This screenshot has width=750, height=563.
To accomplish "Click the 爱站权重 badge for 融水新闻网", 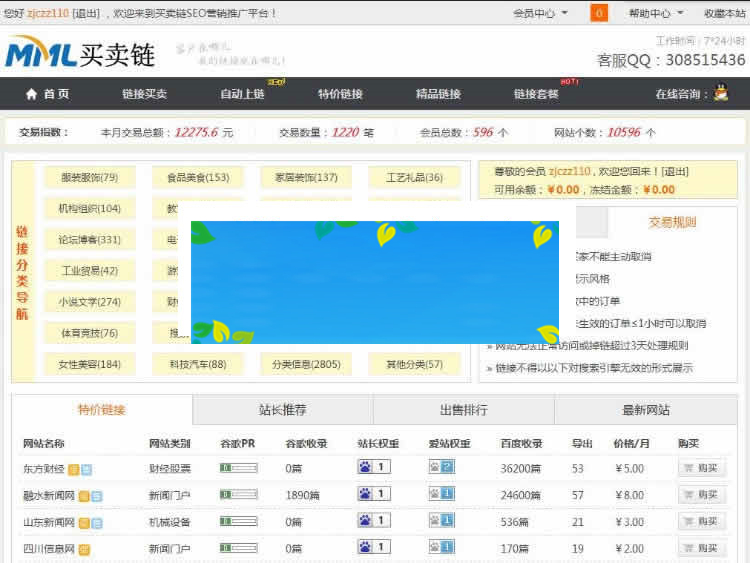I will [441, 494].
